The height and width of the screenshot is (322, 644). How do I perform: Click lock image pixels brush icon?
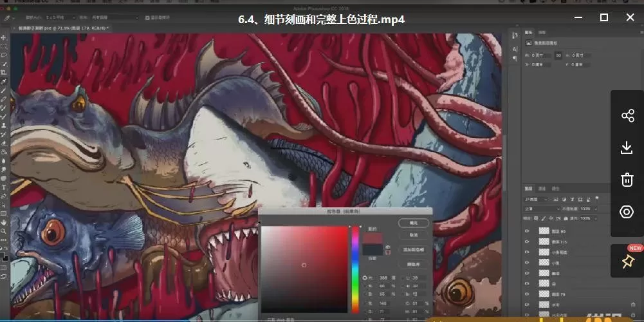tap(544, 218)
